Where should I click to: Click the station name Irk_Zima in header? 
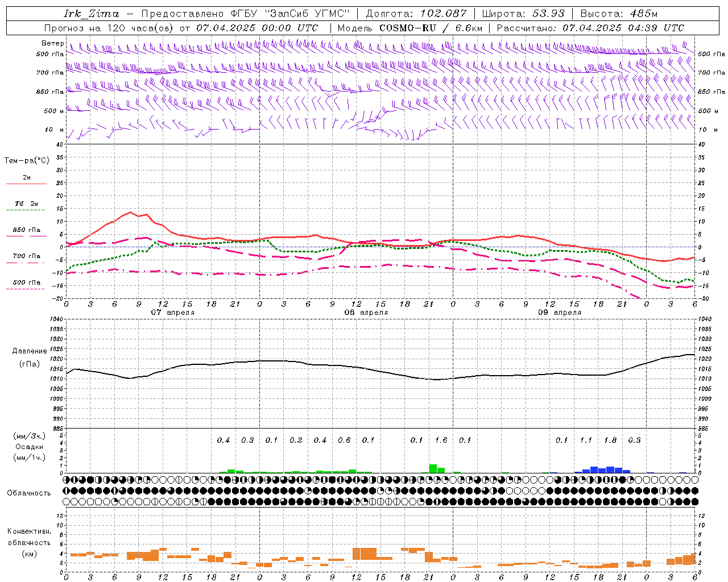[92, 14]
